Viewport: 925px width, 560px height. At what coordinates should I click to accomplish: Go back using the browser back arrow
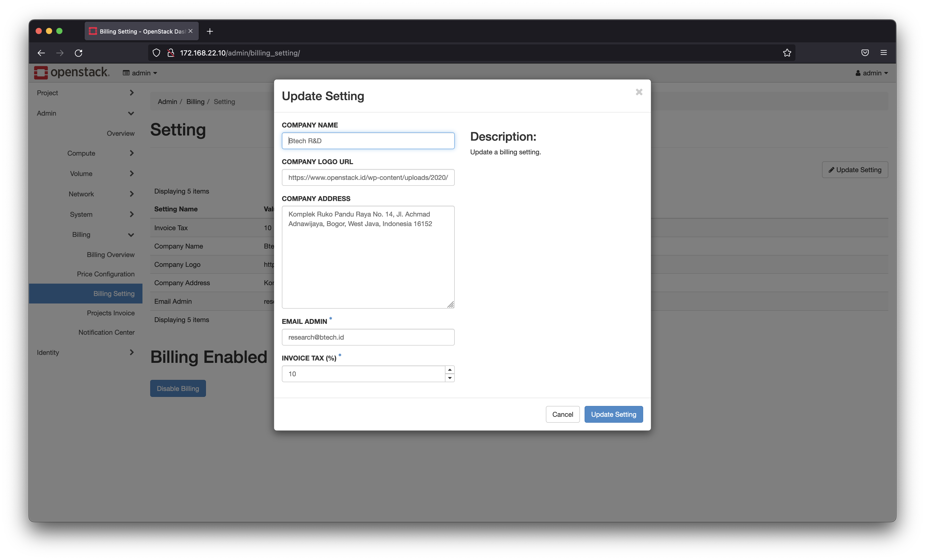[x=41, y=53]
